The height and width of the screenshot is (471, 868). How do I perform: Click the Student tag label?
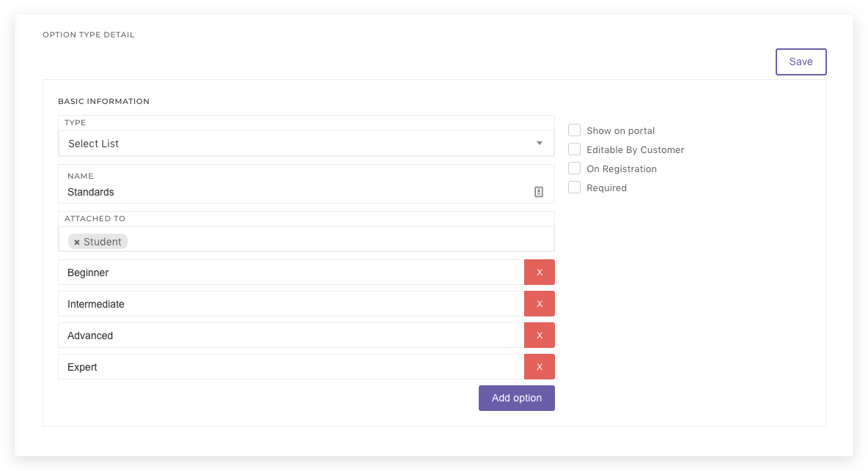(x=103, y=242)
